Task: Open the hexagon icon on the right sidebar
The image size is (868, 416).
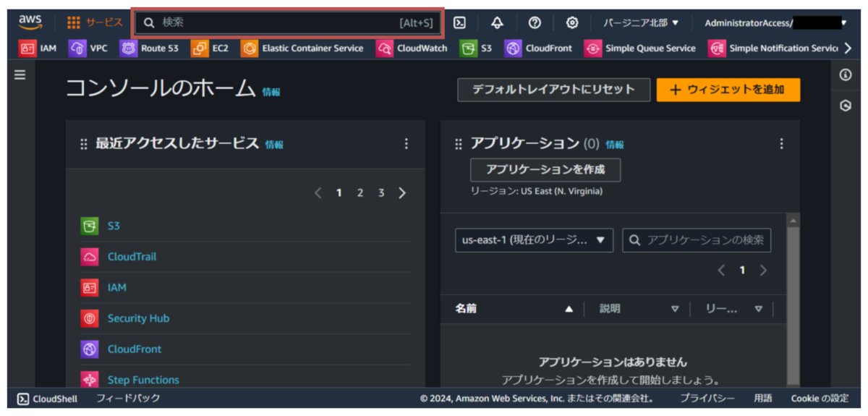Action: click(x=845, y=106)
